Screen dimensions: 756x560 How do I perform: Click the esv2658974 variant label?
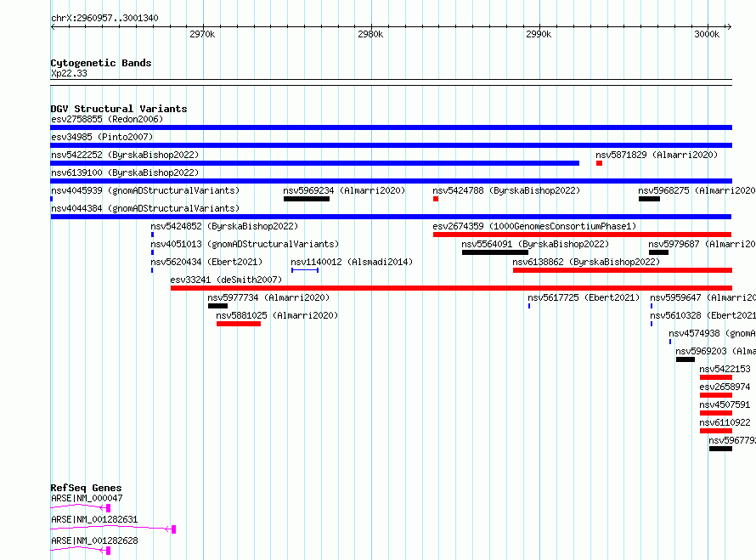click(x=725, y=387)
